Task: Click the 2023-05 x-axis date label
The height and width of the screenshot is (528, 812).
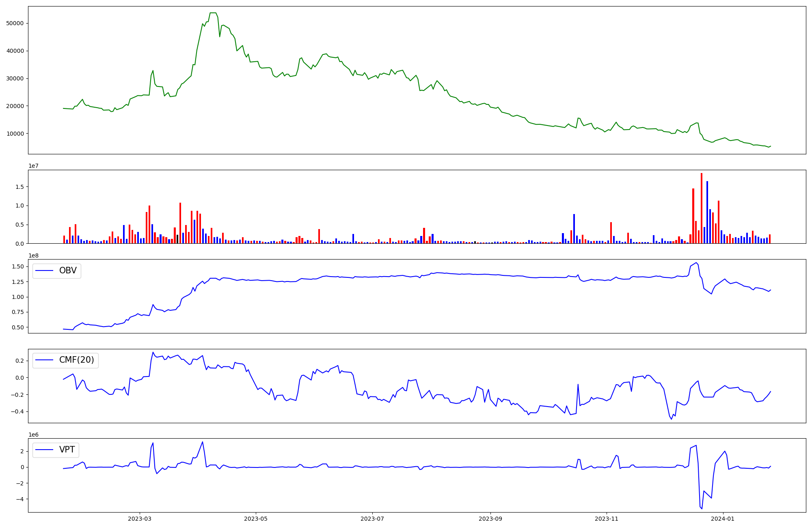Action: 256,519
